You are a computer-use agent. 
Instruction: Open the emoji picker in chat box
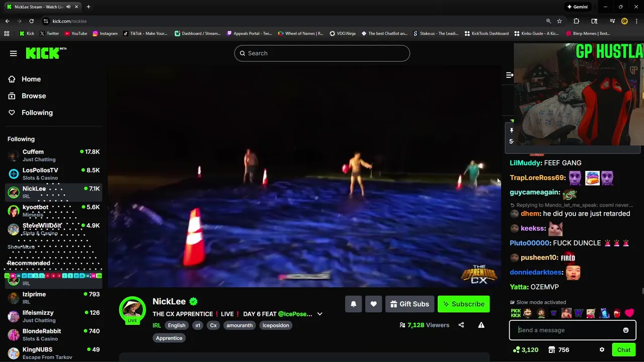tap(626, 330)
